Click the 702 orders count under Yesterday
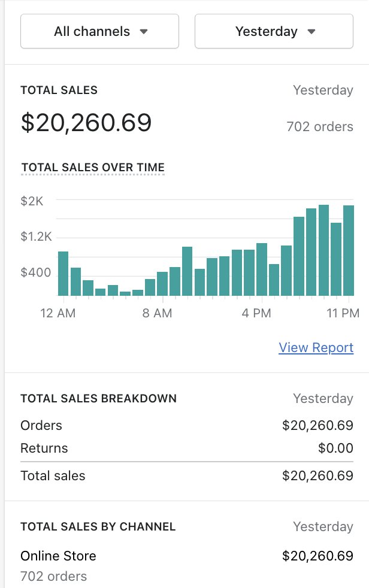 click(319, 127)
